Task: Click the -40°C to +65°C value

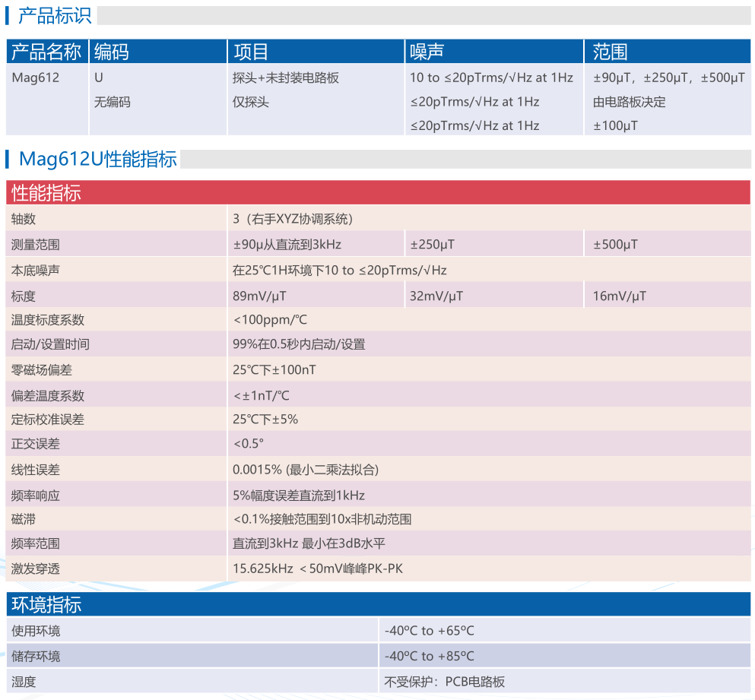Action: point(430,631)
